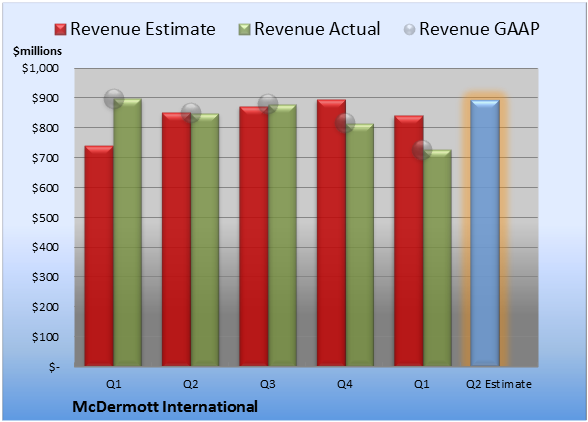
Task: Click the 'Q2' x-axis label
Action: click(190, 384)
